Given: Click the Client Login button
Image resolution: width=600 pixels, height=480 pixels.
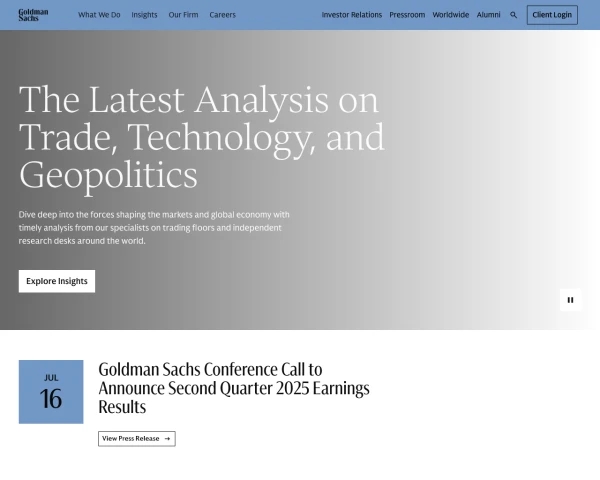Looking at the screenshot, I should tap(552, 15).
